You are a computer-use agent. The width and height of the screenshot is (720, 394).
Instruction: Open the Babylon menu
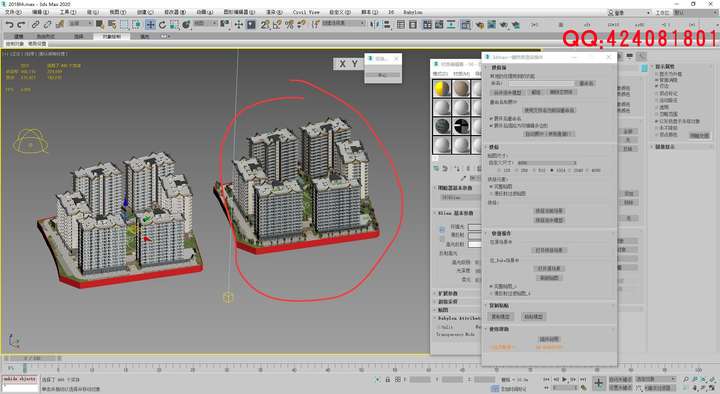[x=413, y=12]
